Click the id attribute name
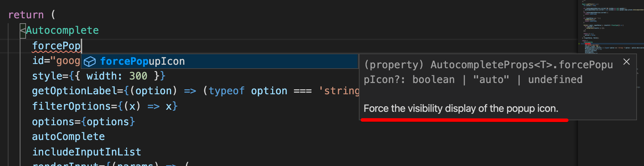Screen dimensions: 644x166 pyautogui.click(x=38, y=61)
